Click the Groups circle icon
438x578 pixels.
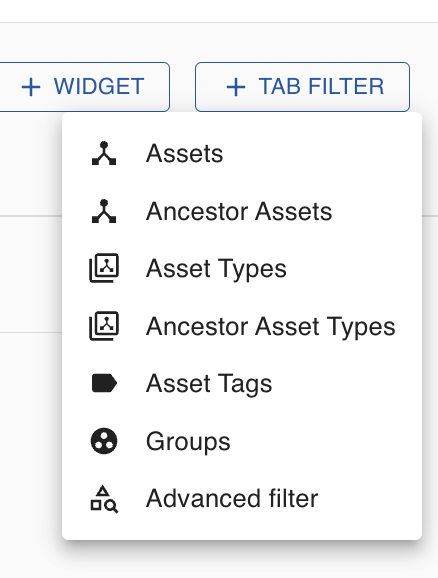pyautogui.click(x=104, y=441)
